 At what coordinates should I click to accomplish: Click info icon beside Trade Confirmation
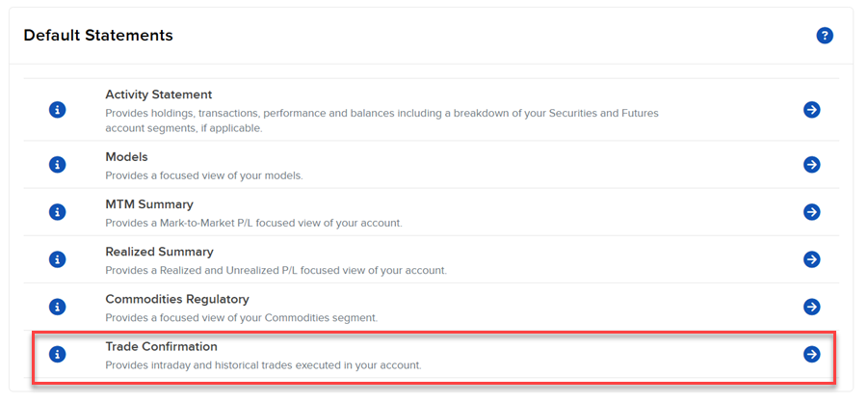coord(57,355)
